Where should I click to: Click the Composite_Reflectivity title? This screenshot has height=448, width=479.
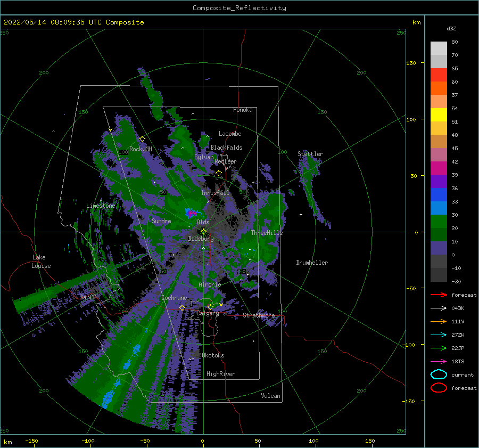[x=240, y=8]
